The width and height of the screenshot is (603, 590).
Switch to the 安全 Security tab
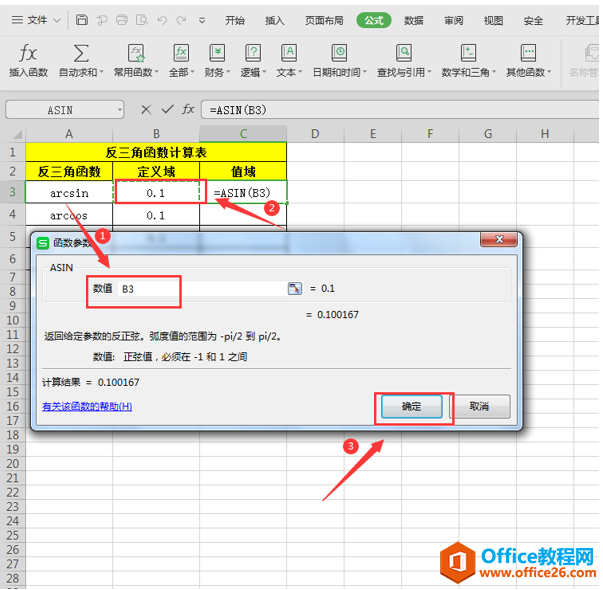tap(533, 20)
